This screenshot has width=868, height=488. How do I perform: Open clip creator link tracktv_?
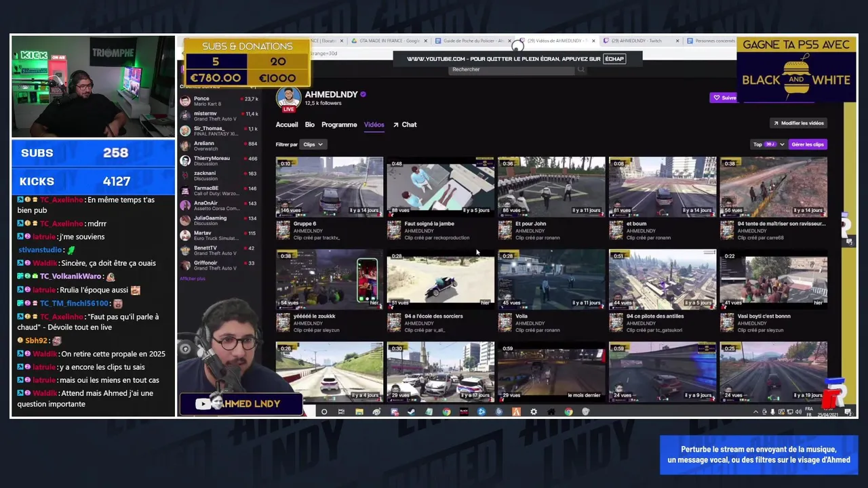[328, 238]
